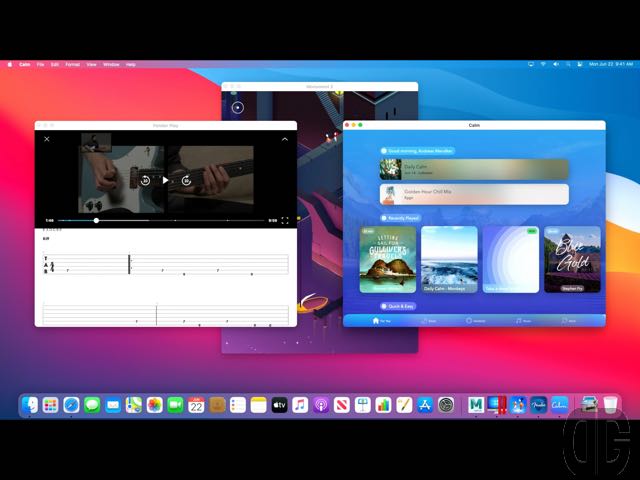Enter fullscreen in Fender Play video
The width and height of the screenshot is (640, 480).
285,220
